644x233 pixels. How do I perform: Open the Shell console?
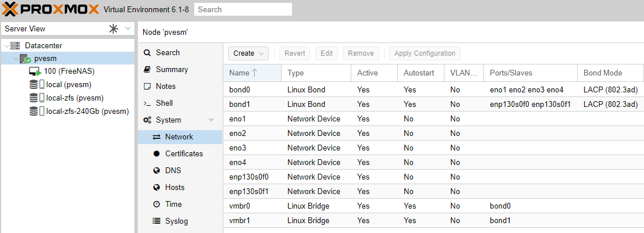click(x=159, y=103)
